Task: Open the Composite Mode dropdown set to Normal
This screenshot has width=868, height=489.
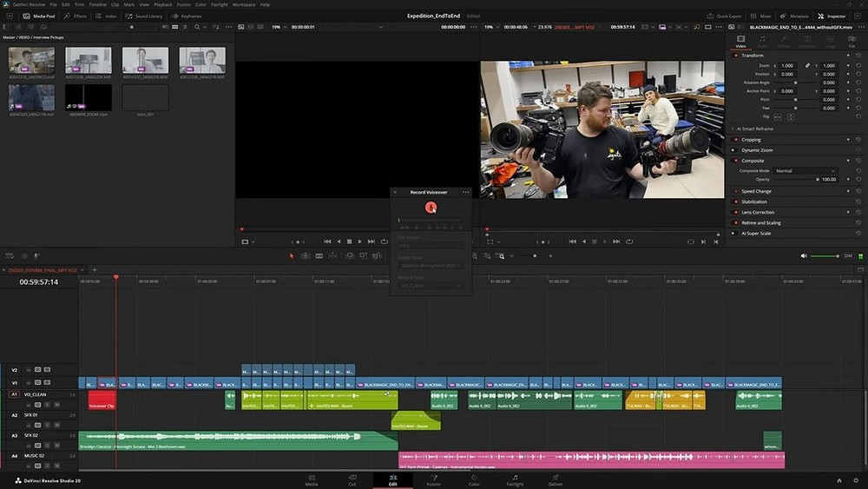Action: (805, 171)
